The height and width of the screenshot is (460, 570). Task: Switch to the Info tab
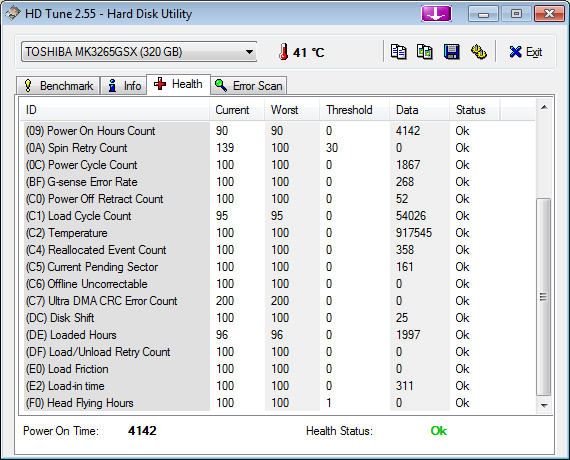tap(124, 86)
